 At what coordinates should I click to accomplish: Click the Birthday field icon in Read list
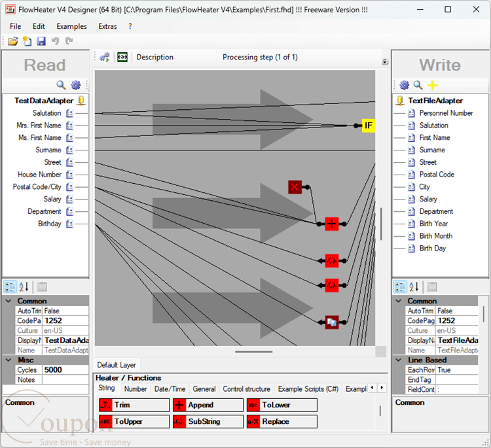(x=69, y=224)
